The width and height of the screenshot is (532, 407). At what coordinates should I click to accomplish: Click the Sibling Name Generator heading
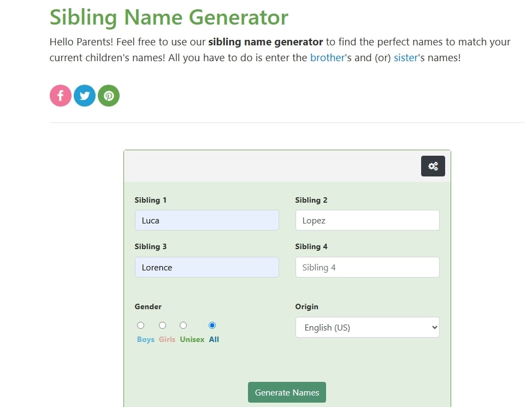169,17
